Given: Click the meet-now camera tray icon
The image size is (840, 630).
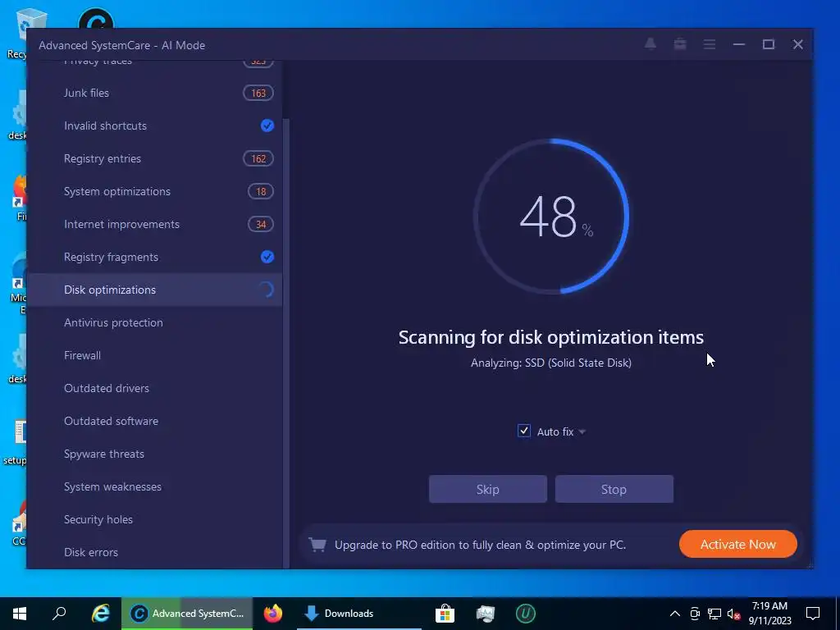Looking at the screenshot, I should [x=695, y=614].
